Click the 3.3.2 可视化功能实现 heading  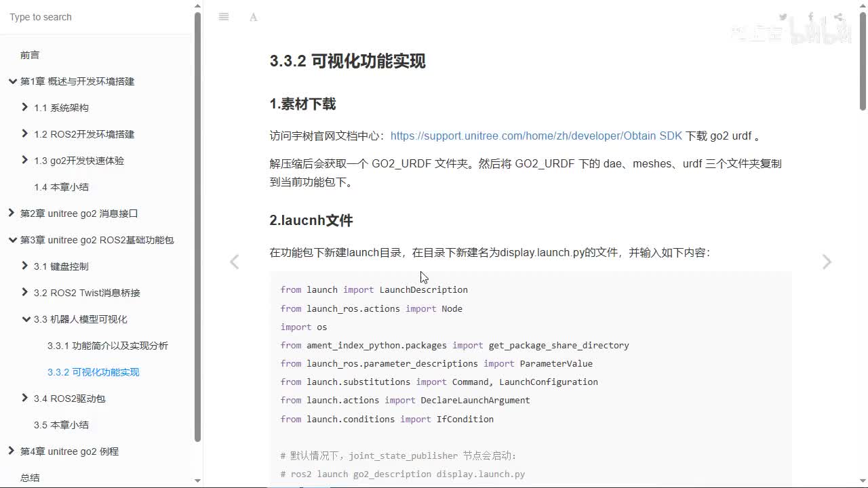click(347, 61)
